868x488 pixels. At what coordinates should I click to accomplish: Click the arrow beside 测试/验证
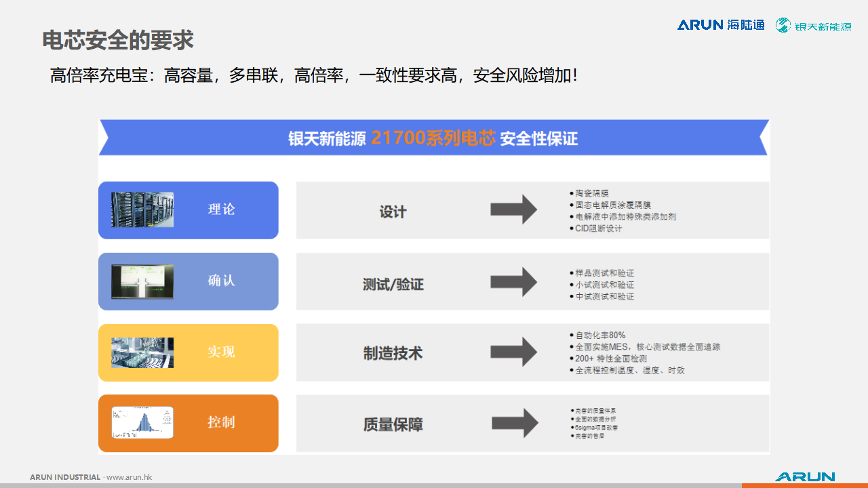[514, 281]
